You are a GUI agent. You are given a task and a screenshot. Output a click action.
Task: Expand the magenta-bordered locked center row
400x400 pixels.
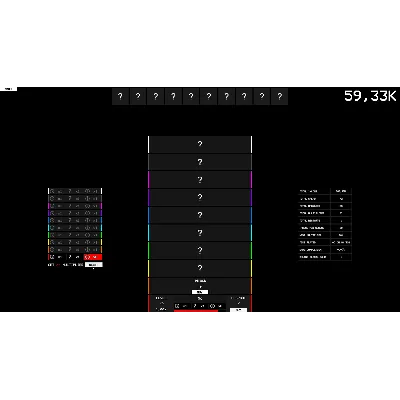[200, 180]
